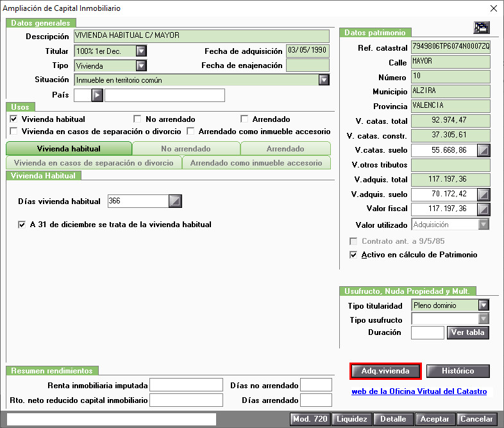
Task: Click the Renta inmobiliaria imputada field
Action: (187, 384)
